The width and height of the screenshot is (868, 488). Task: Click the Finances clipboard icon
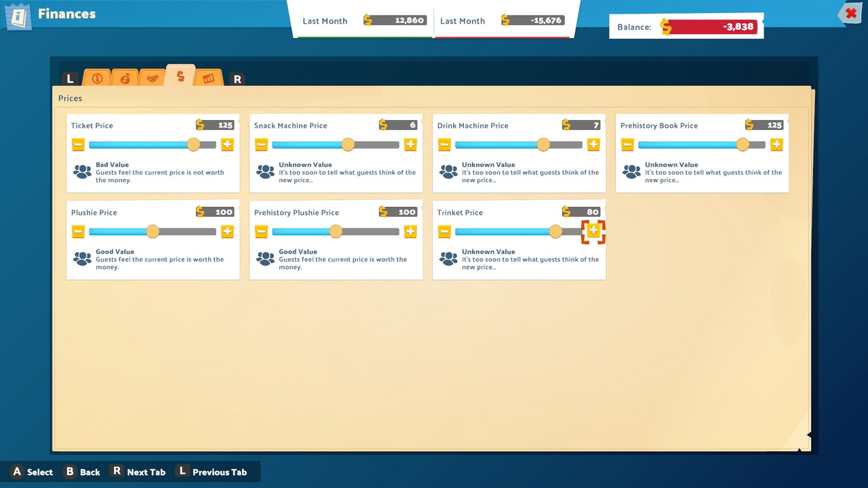click(18, 16)
